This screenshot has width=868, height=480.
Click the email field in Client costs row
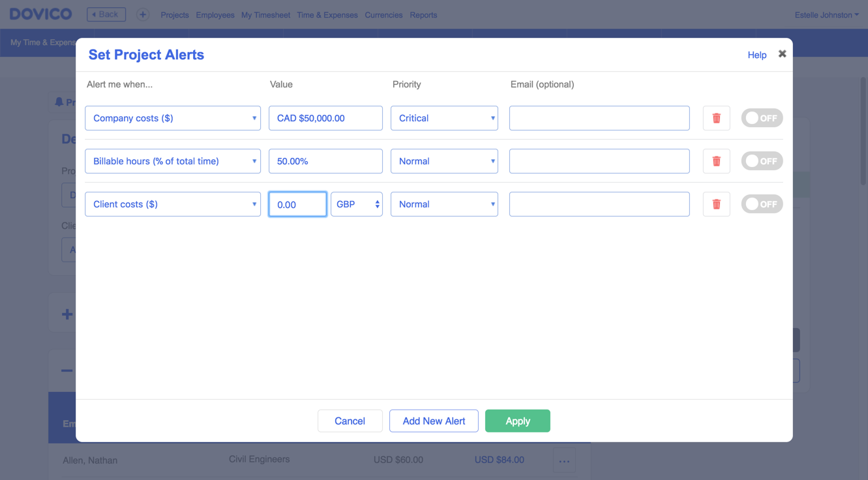point(599,204)
